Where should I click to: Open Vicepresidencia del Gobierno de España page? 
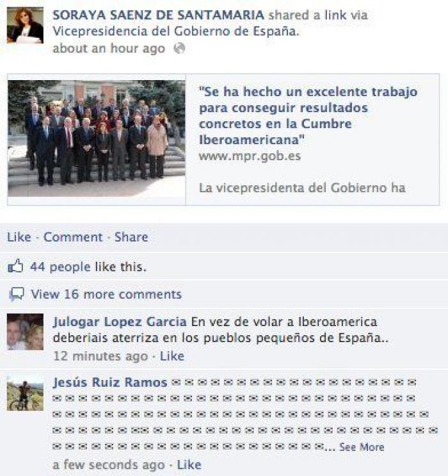pos(176,31)
